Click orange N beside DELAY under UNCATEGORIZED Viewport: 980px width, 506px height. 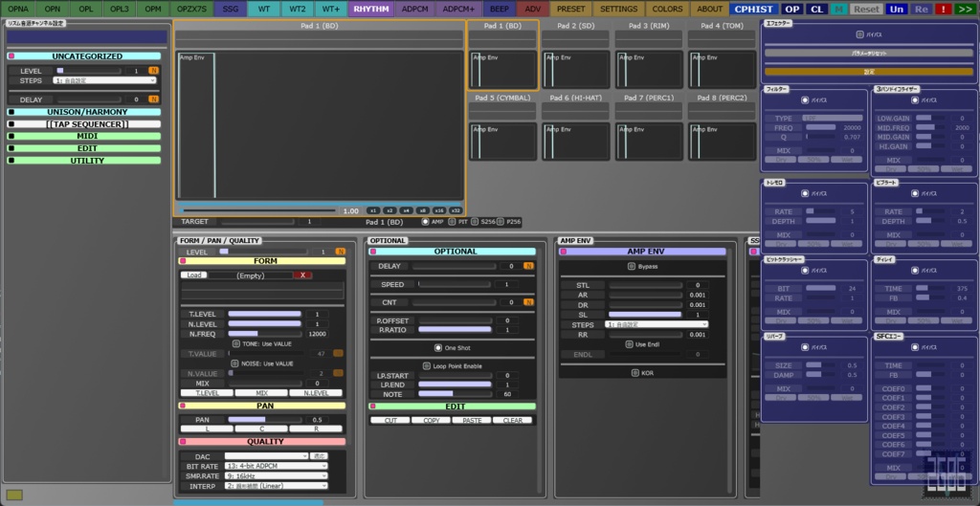tap(153, 99)
